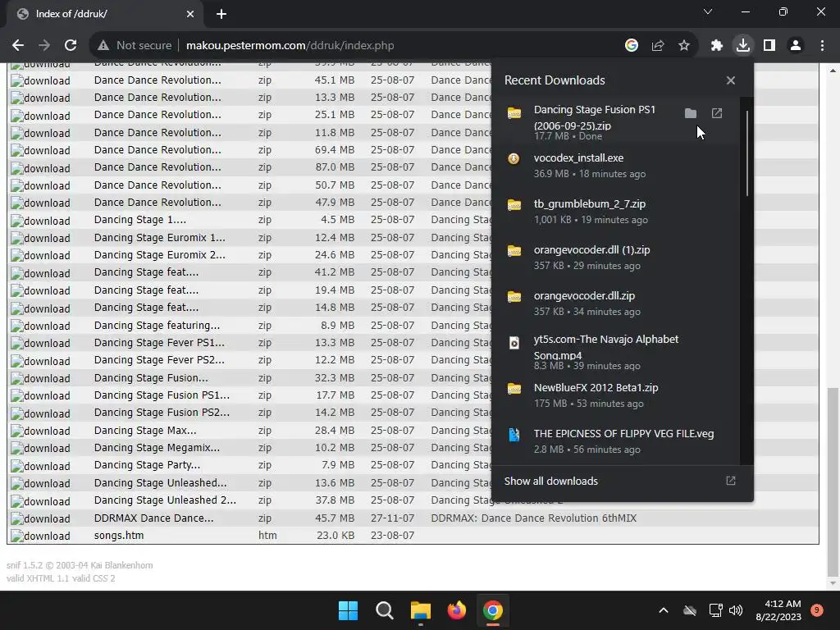Open the side panel icon
The height and width of the screenshot is (630, 840).
coord(769,46)
